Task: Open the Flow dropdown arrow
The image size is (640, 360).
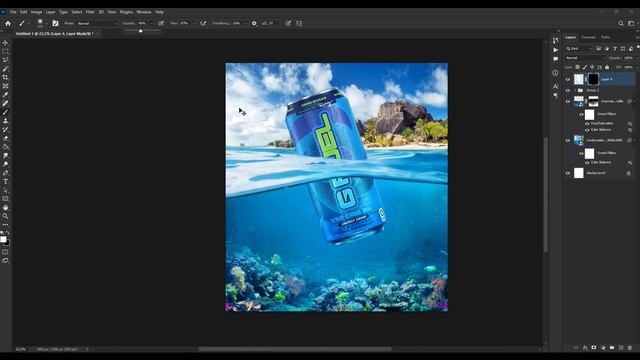Action: [193, 24]
